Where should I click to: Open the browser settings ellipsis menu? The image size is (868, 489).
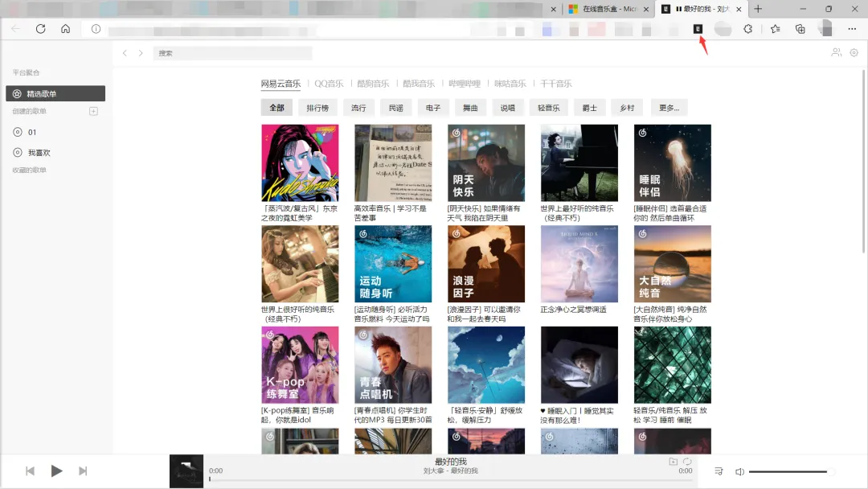tap(852, 29)
